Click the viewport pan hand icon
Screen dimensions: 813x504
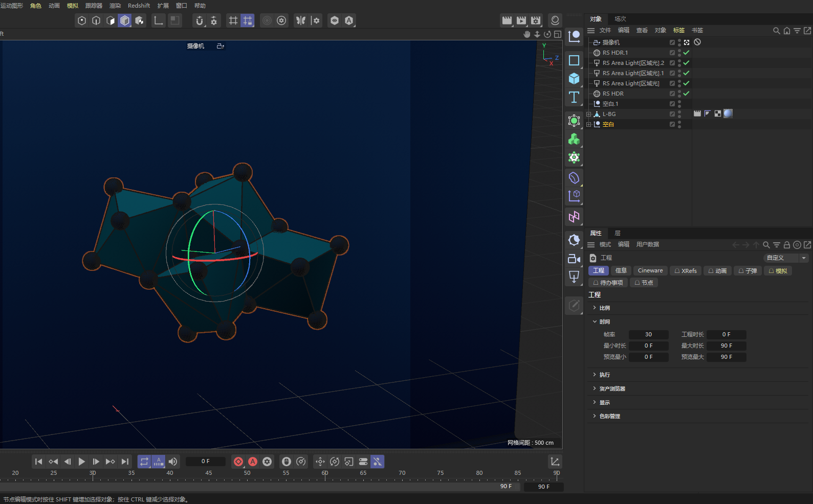click(x=527, y=34)
